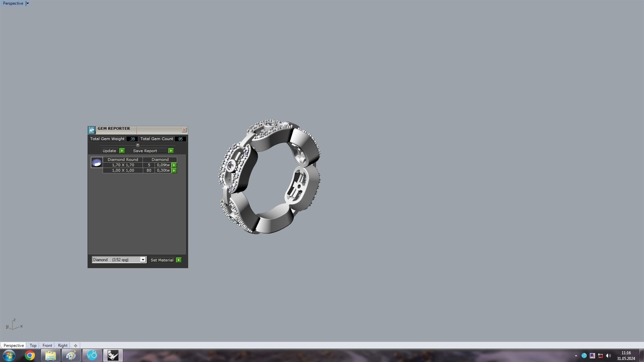Click the green arrow next to Set Material
This screenshot has width=644, height=362.
click(179, 260)
